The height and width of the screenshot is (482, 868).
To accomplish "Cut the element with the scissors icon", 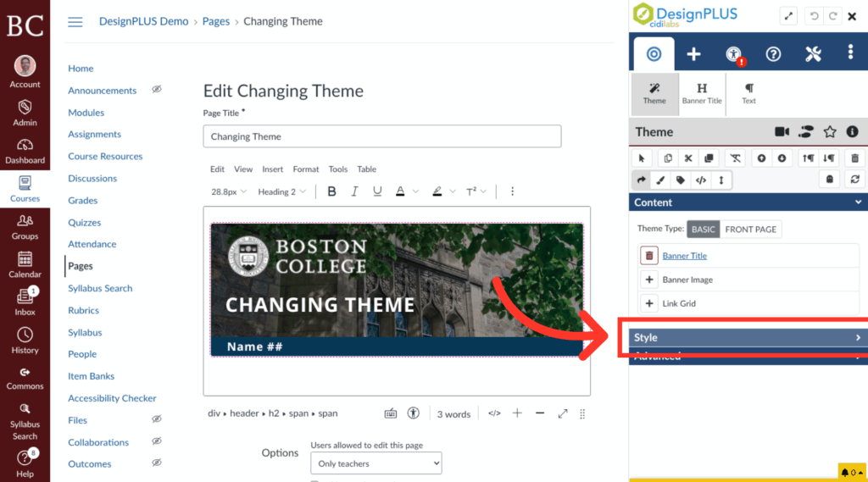I will click(688, 158).
